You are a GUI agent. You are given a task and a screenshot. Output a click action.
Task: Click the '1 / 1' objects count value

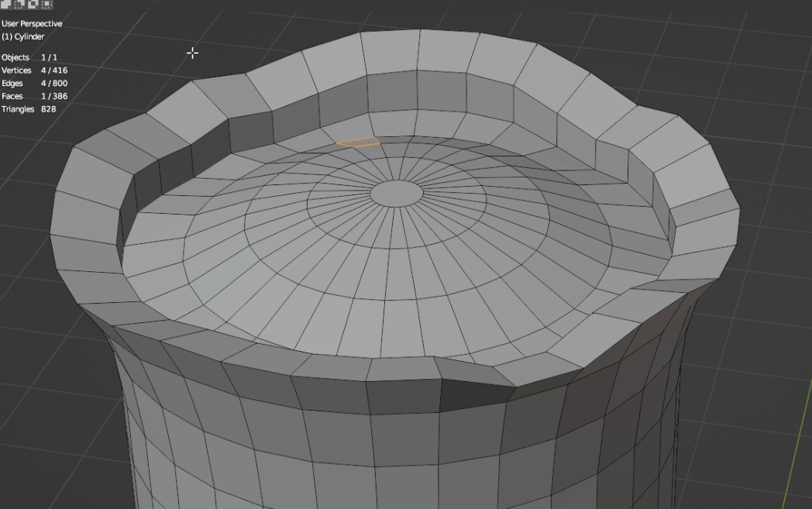[49, 57]
